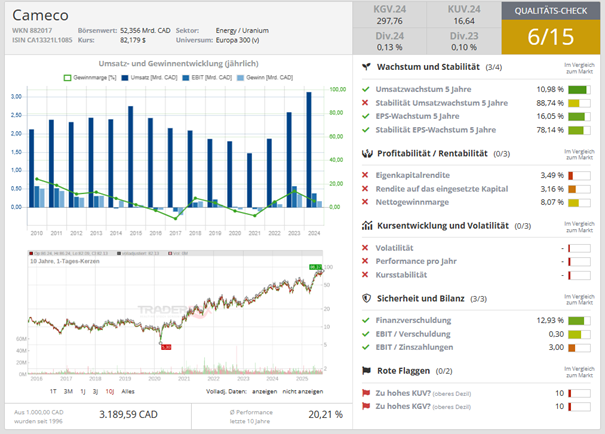Click the 2024 revenue bar in yearly chart
This screenshot has width=605, height=434.
pyautogui.click(x=309, y=150)
